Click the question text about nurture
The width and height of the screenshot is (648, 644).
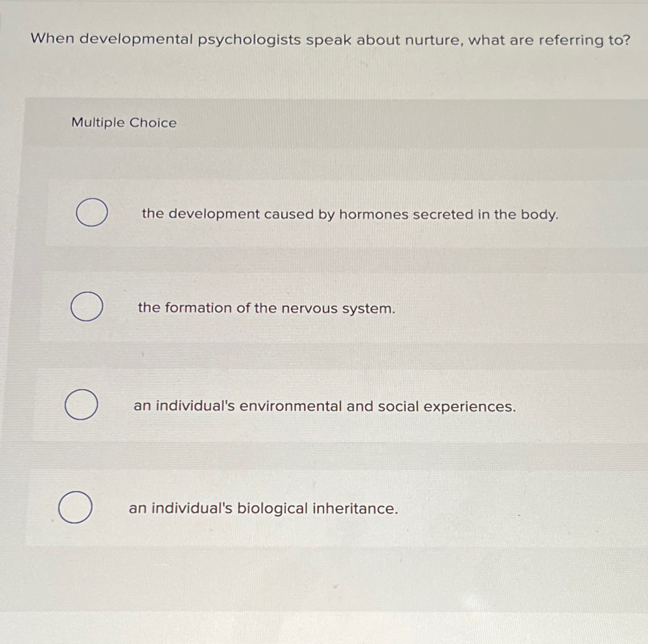(329, 40)
